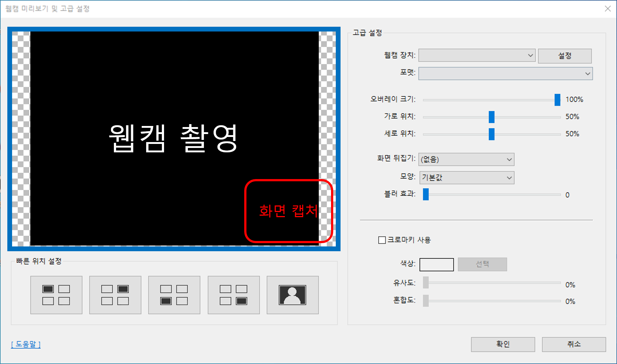Click the 50% value beside 가로 위치

pos(572,117)
